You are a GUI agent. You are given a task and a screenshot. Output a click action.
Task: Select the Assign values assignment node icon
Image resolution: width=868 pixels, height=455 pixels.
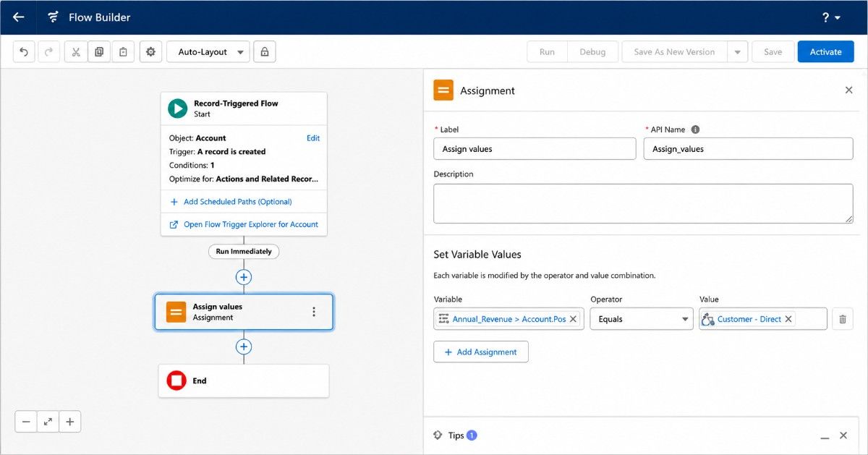click(176, 312)
